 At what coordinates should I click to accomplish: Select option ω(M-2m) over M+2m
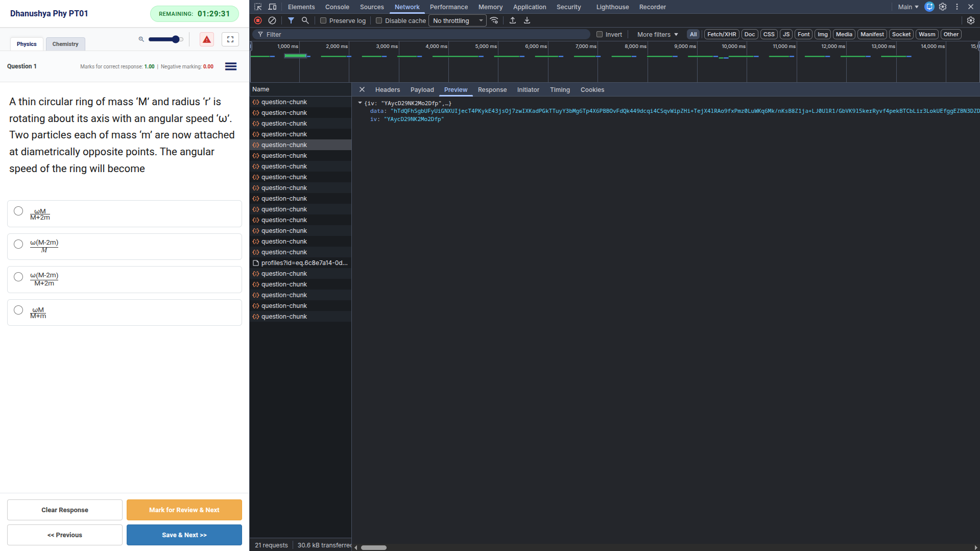[18, 277]
